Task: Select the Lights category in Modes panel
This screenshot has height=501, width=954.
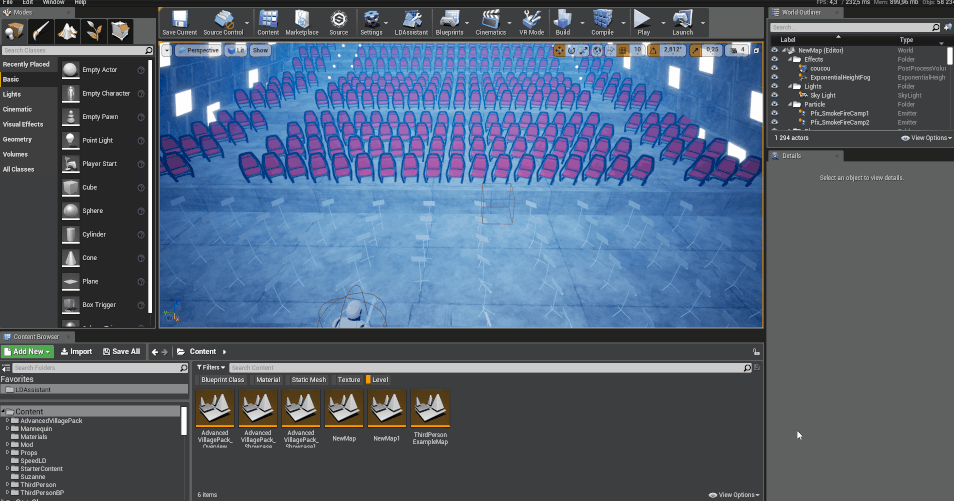Action: pos(12,94)
